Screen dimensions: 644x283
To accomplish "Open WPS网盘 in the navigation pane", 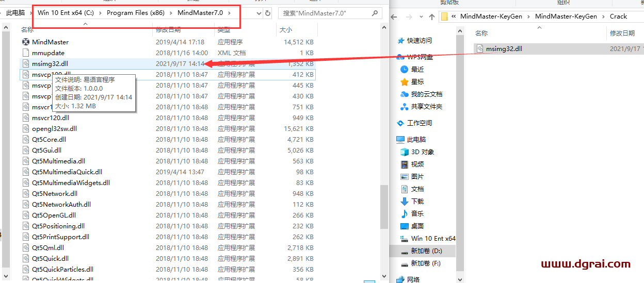I will click(420, 57).
